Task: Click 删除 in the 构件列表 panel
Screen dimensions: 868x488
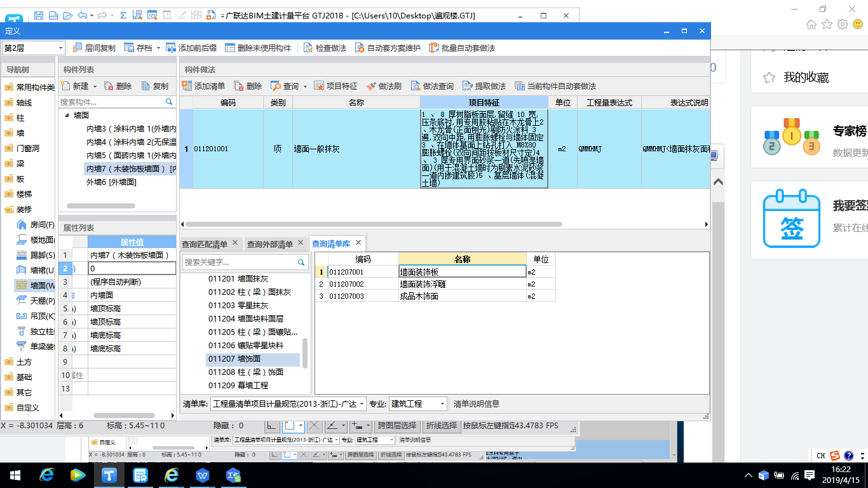Action: point(118,86)
